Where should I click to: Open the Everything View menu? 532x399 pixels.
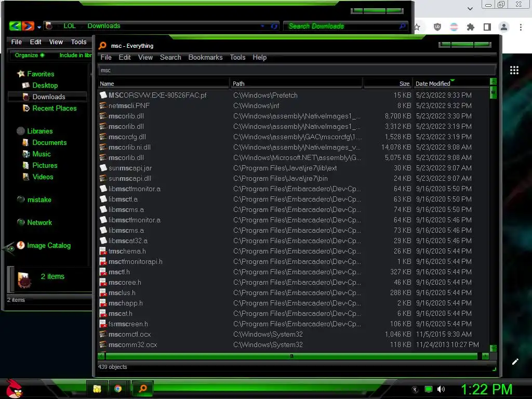point(145,57)
